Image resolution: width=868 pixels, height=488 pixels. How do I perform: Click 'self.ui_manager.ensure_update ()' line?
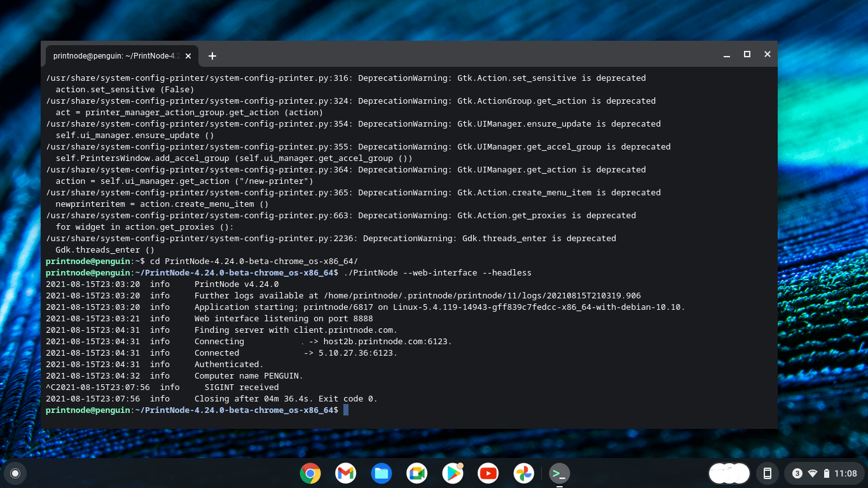tap(135, 136)
